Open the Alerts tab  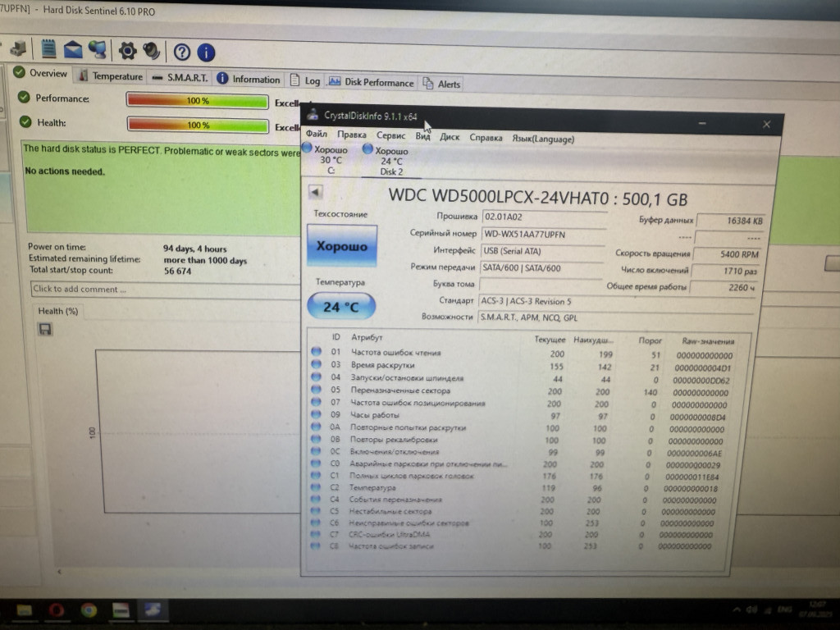tap(442, 84)
